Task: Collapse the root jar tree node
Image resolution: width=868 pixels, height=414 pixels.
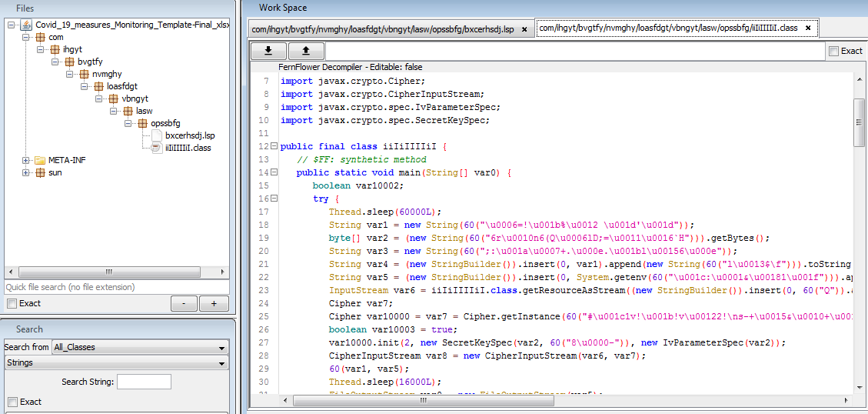Action: (x=12, y=25)
